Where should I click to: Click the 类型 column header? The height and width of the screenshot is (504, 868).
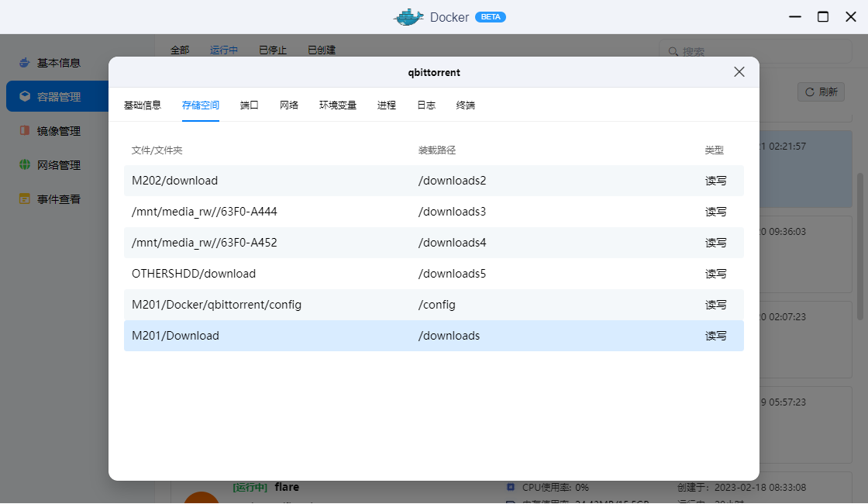click(714, 150)
